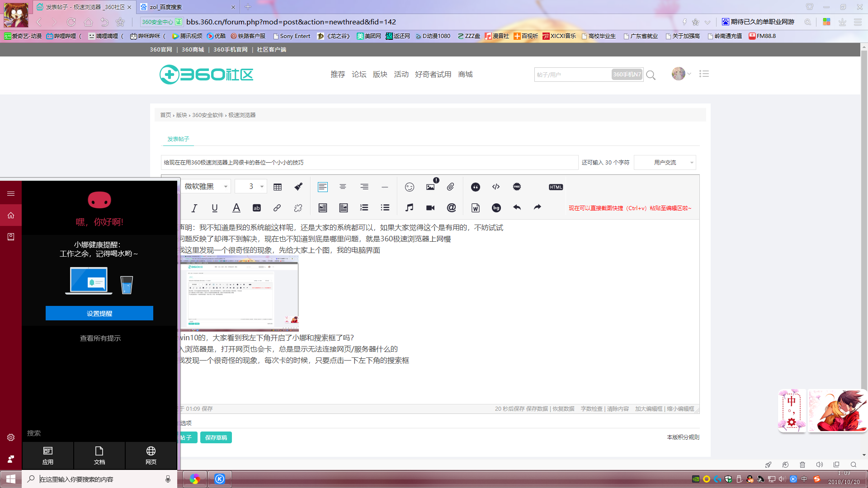Click 清除内容 link below editor
Screen dimensions: 868x488
pyautogui.click(x=618, y=409)
